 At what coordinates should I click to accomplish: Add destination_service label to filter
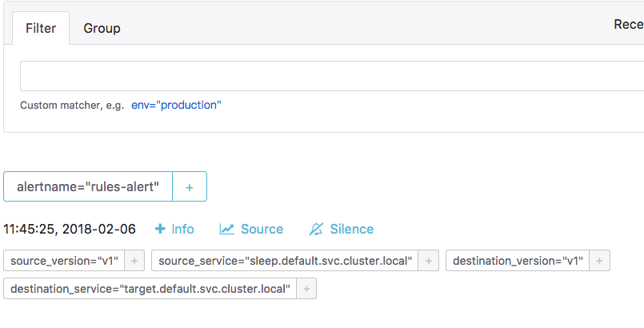[306, 289]
